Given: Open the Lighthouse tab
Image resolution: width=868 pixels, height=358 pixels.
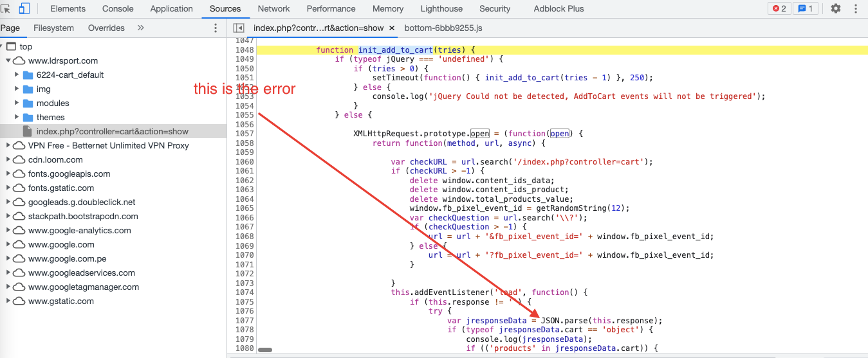Looking at the screenshot, I should click(x=441, y=9).
